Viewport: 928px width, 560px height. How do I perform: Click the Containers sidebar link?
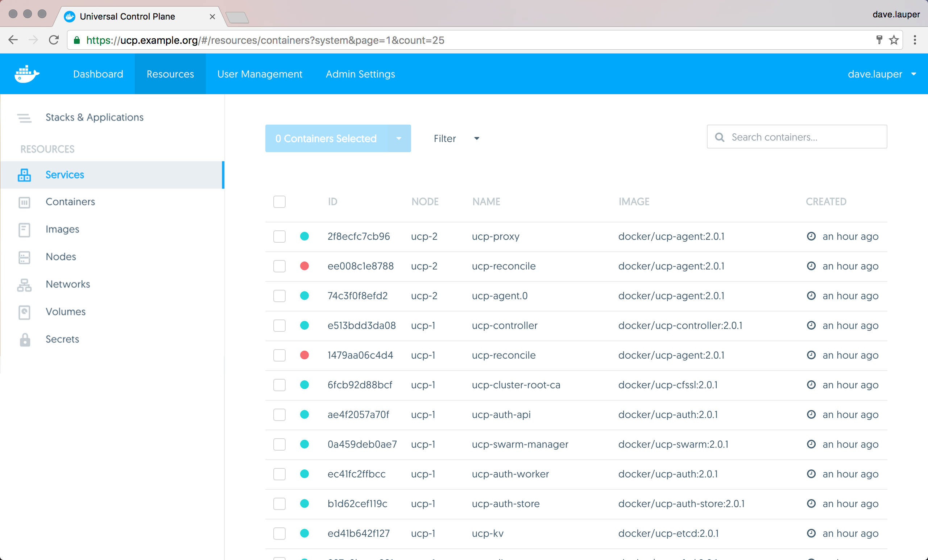click(70, 202)
